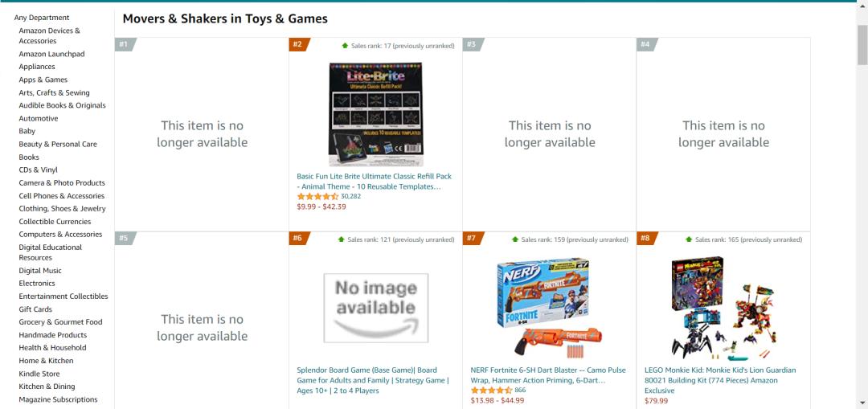Open NERF Fortnite blaster product image

[550, 309]
